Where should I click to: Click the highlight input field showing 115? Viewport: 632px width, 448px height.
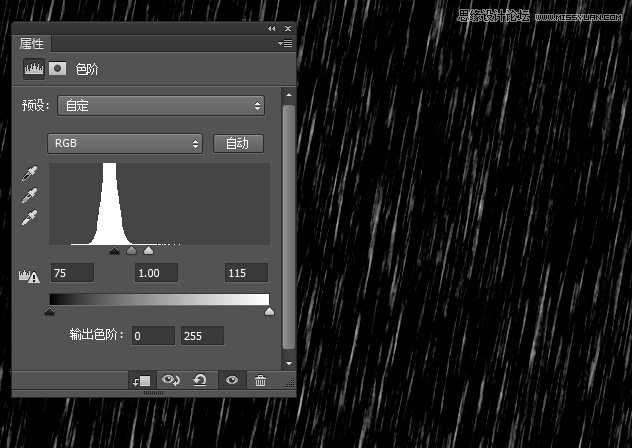point(246,273)
